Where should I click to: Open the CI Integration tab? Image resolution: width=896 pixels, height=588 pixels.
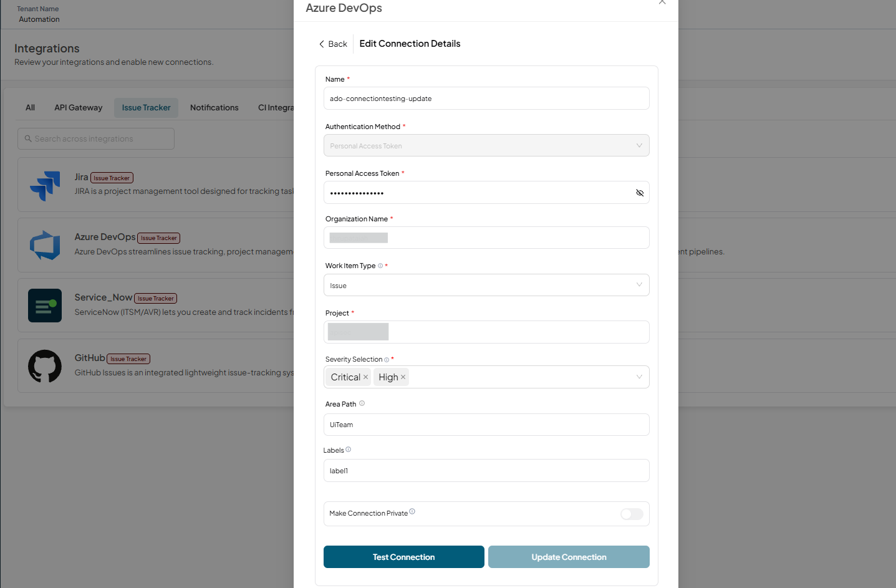(276, 107)
